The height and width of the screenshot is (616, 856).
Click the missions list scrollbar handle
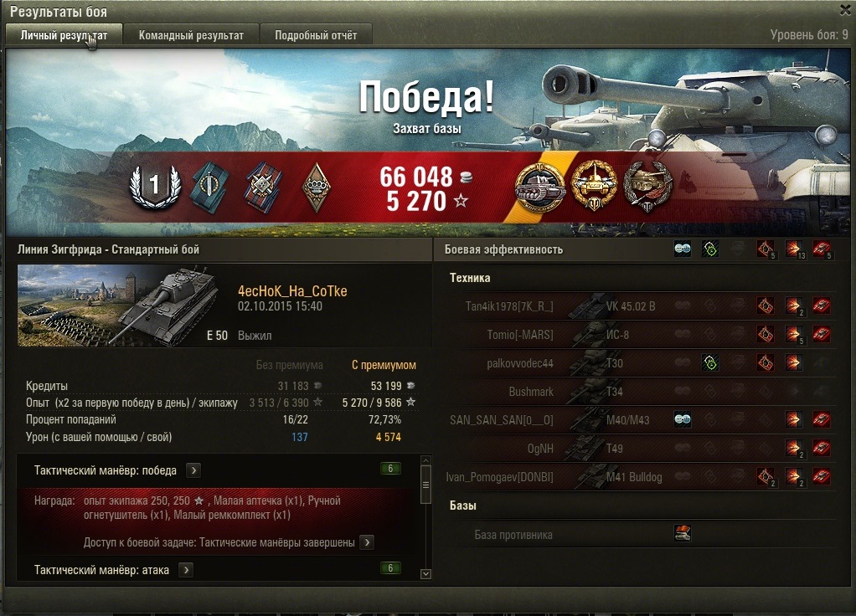click(x=426, y=485)
